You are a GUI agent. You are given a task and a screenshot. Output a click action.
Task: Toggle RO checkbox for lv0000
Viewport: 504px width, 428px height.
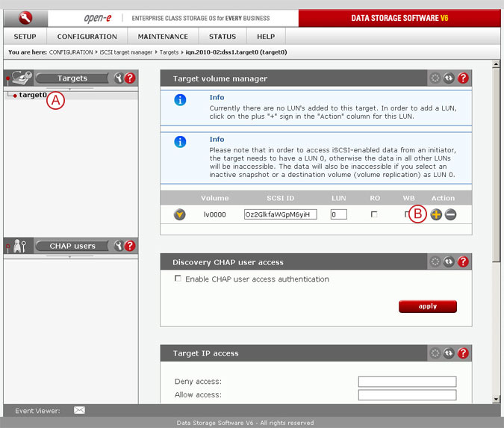pyautogui.click(x=374, y=214)
